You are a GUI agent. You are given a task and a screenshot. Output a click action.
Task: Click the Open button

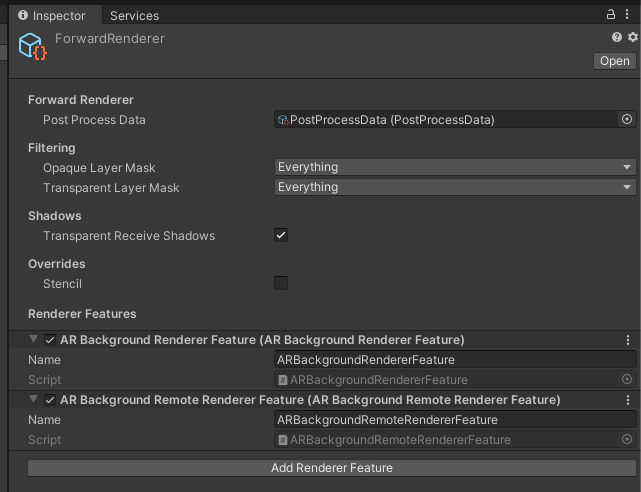(x=613, y=61)
